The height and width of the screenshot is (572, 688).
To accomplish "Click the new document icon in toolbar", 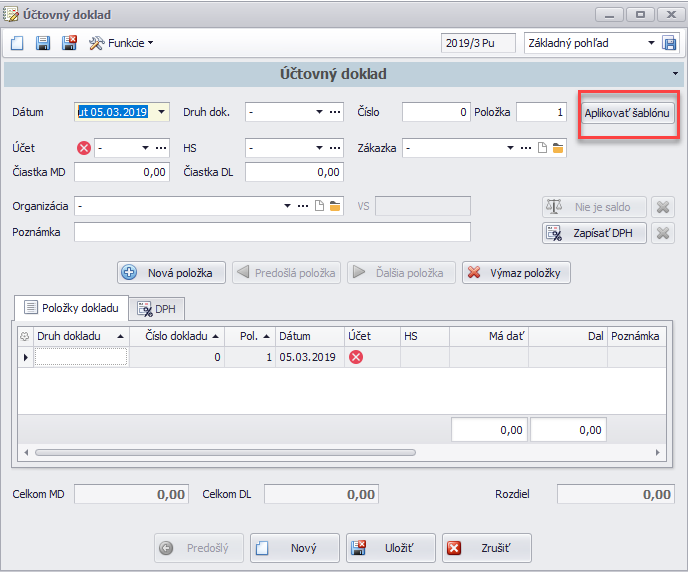I will pos(17,43).
